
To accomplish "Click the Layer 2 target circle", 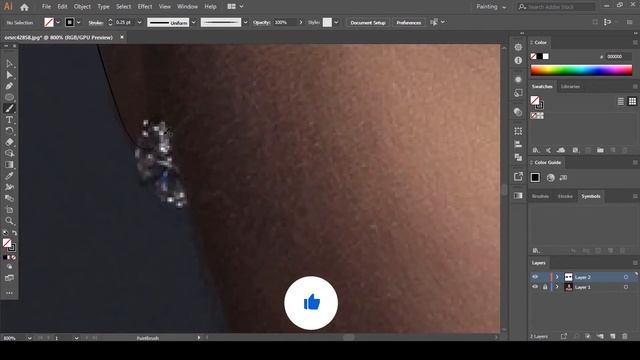I will pyautogui.click(x=626, y=277).
